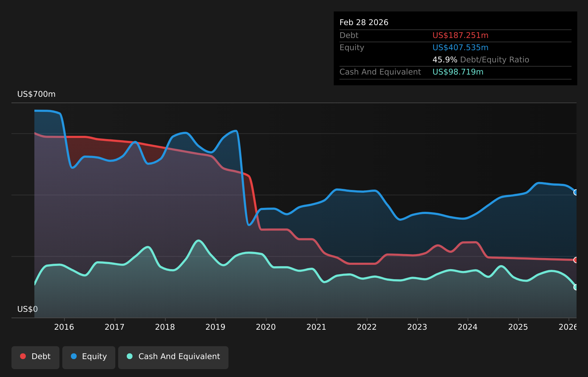Image resolution: width=588 pixels, height=377 pixels.
Task: Click the blue Equity legend dot
Action: pyautogui.click(x=74, y=356)
